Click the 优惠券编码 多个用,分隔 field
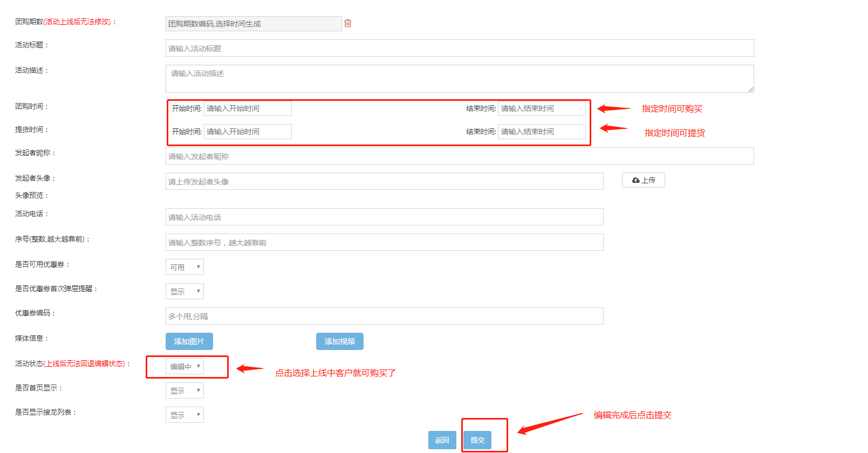 385,316
